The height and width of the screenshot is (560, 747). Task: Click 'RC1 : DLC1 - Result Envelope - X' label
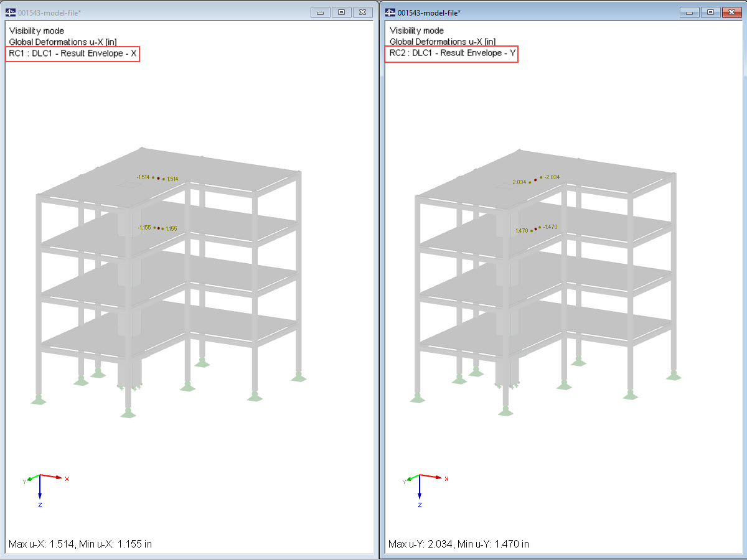tap(73, 54)
